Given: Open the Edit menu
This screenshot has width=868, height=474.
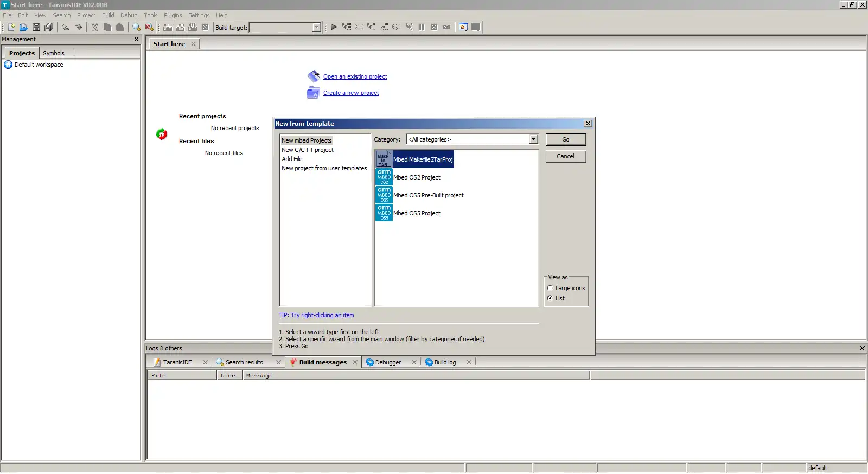Looking at the screenshot, I should tap(23, 15).
